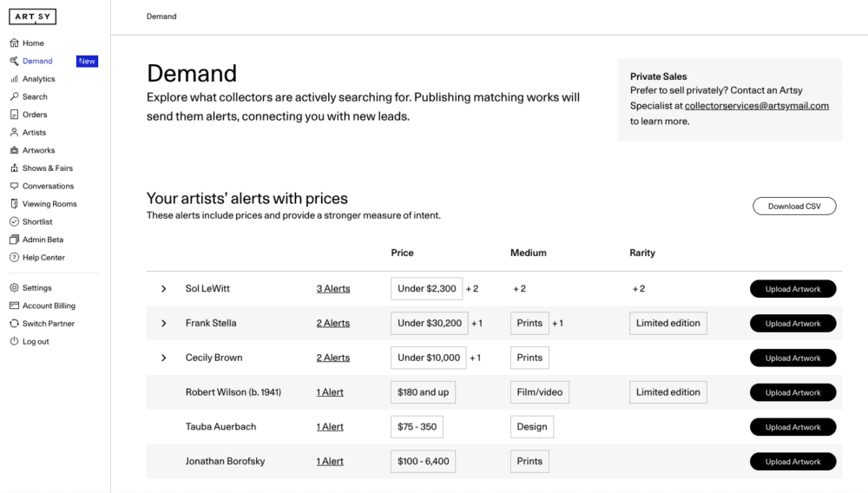Open Account Billing page
This screenshot has width=868, height=493.
pyautogui.click(x=49, y=306)
